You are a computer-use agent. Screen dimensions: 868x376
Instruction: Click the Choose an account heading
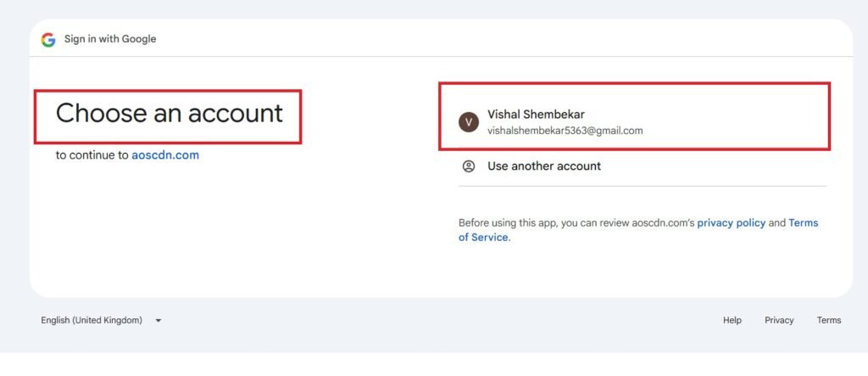(169, 114)
